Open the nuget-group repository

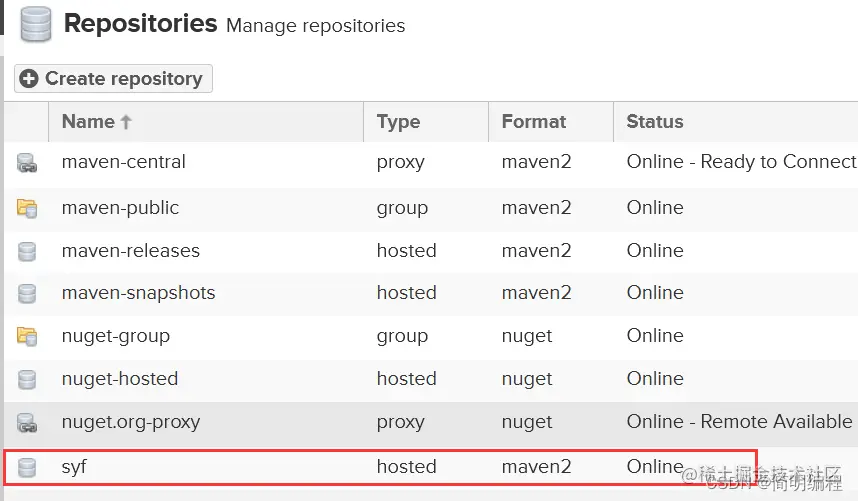pos(116,336)
